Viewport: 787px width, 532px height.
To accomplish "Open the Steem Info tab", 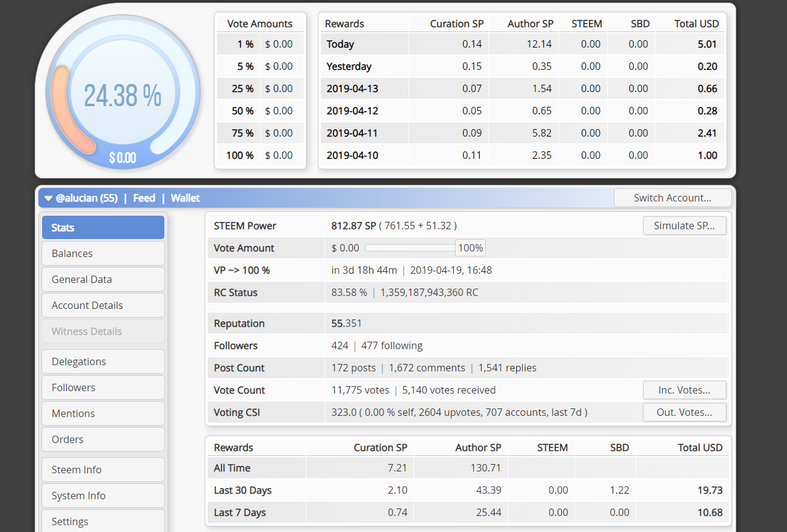I will tap(103, 470).
